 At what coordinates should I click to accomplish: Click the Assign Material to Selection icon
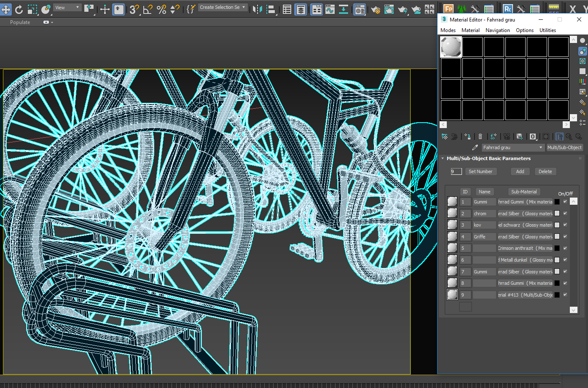click(x=467, y=136)
